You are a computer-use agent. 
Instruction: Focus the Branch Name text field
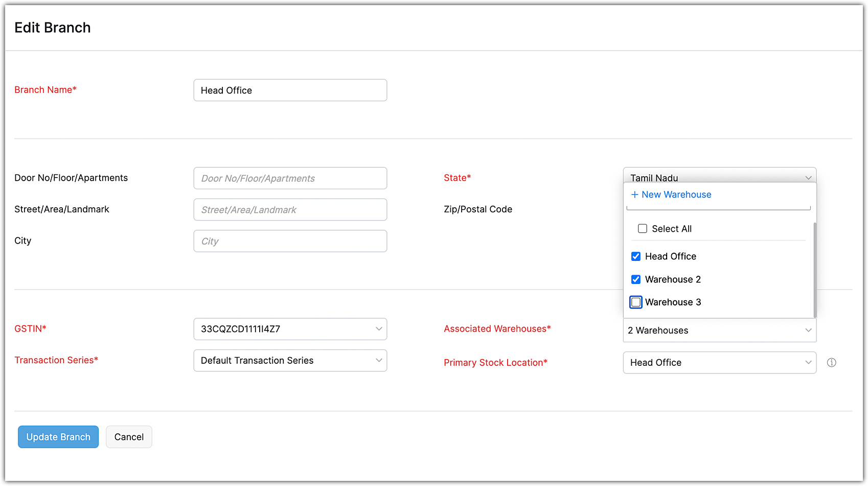[x=290, y=91]
